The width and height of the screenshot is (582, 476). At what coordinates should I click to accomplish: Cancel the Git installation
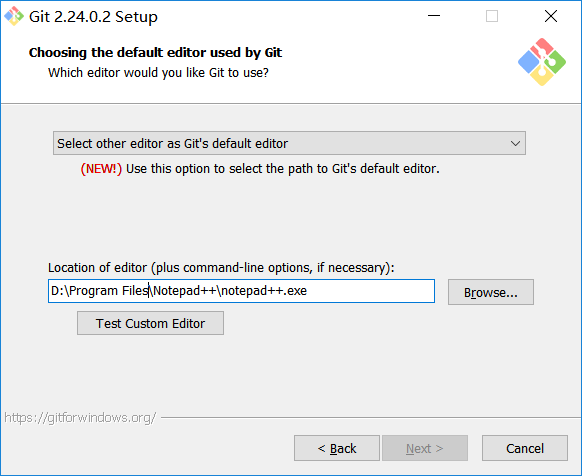pos(525,448)
